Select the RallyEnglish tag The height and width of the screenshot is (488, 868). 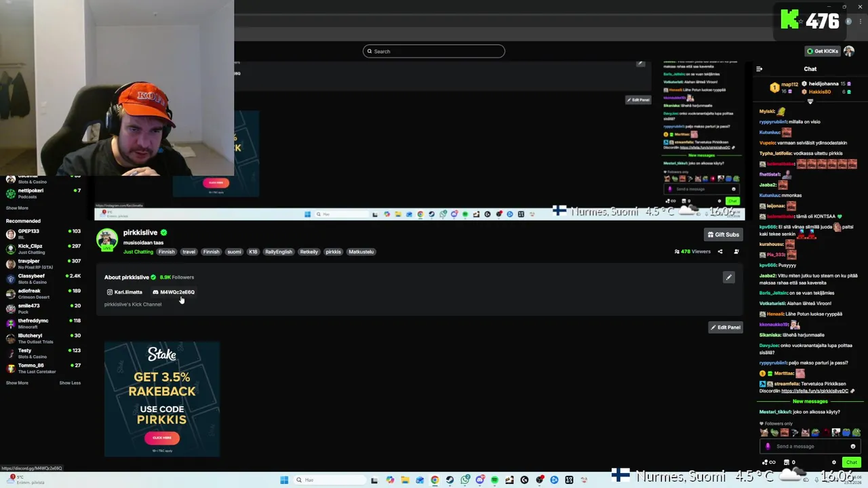pyautogui.click(x=279, y=252)
